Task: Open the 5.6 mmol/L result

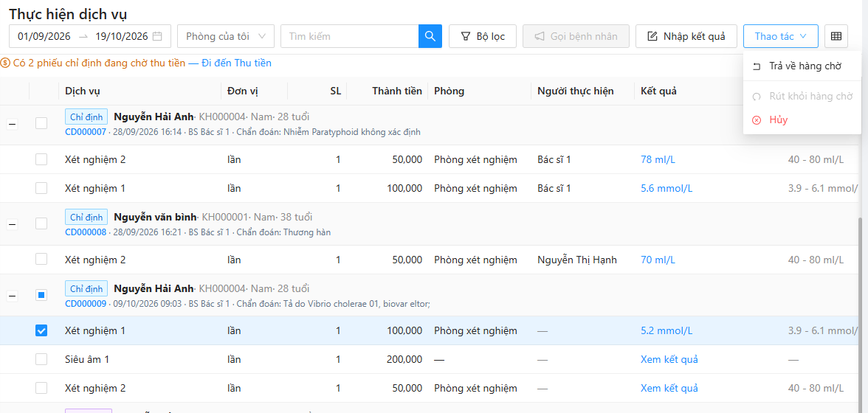Action: coord(666,188)
